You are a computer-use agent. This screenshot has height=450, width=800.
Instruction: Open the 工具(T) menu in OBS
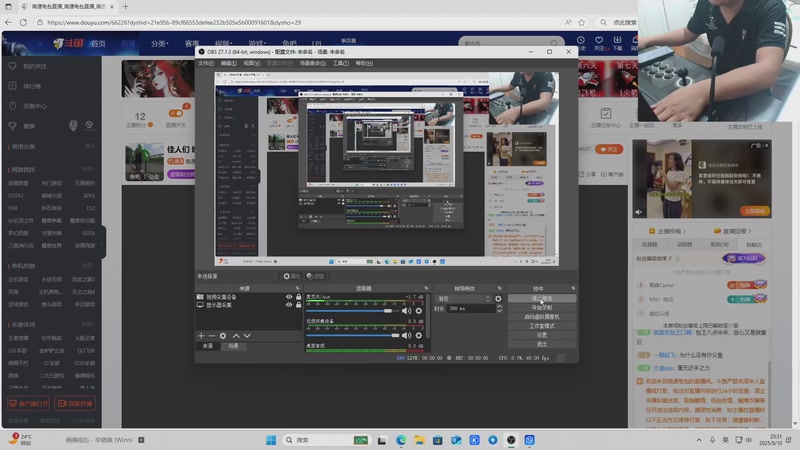pos(340,63)
